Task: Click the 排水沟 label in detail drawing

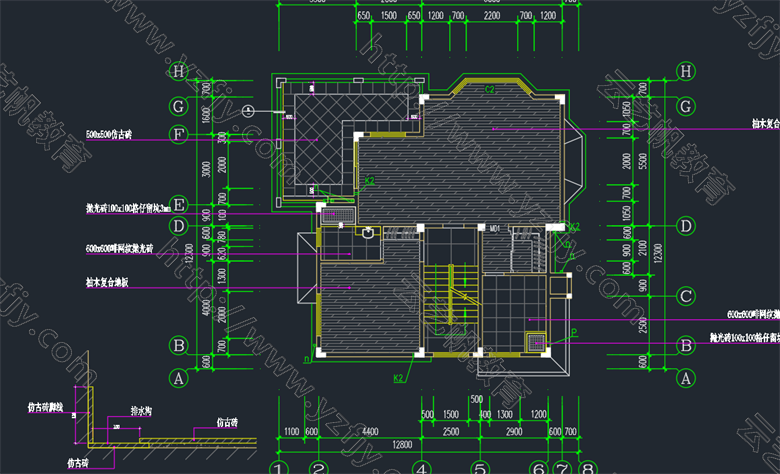Action: tap(141, 411)
